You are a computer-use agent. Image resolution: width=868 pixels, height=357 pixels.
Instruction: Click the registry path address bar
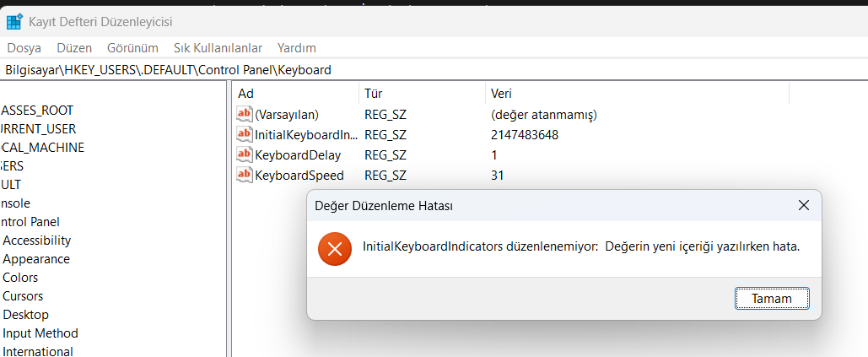(434, 70)
